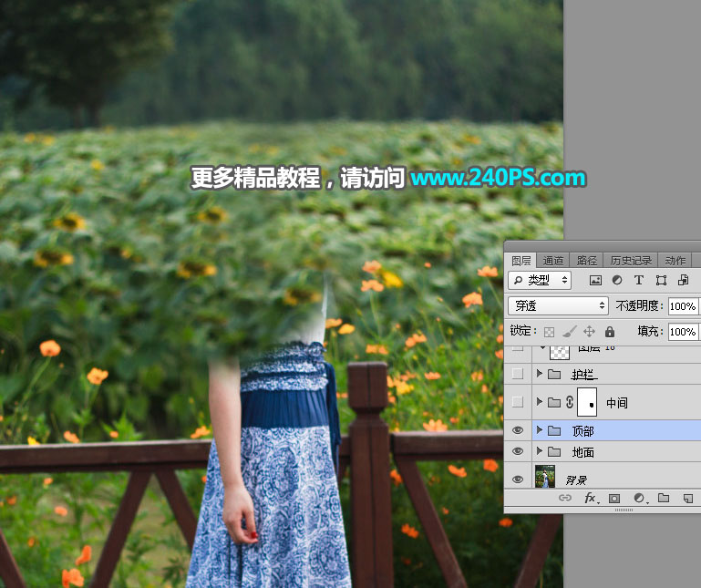Select the 护栏 group name

(x=584, y=375)
